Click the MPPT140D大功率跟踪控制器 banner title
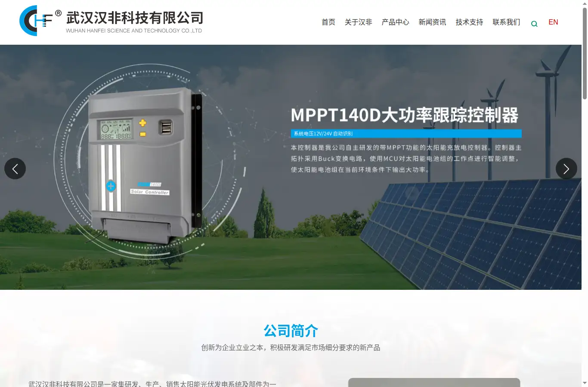 coord(405,115)
